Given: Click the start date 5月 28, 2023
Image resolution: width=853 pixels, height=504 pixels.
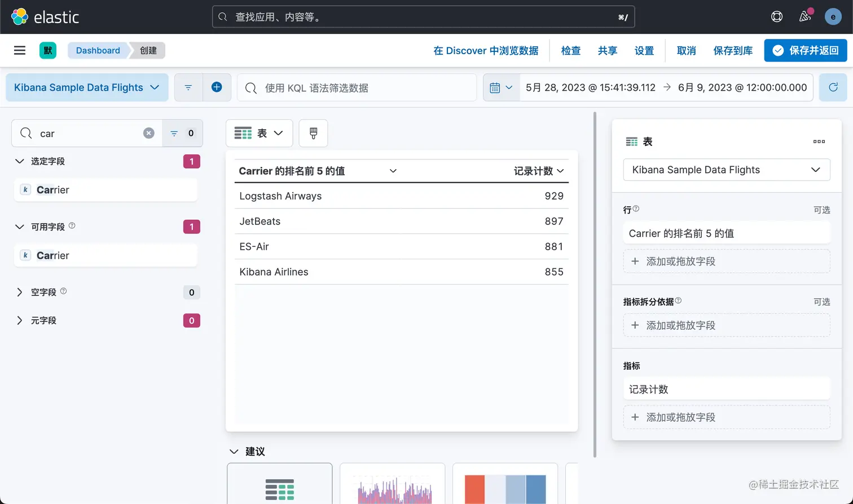Looking at the screenshot, I should [x=591, y=87].
